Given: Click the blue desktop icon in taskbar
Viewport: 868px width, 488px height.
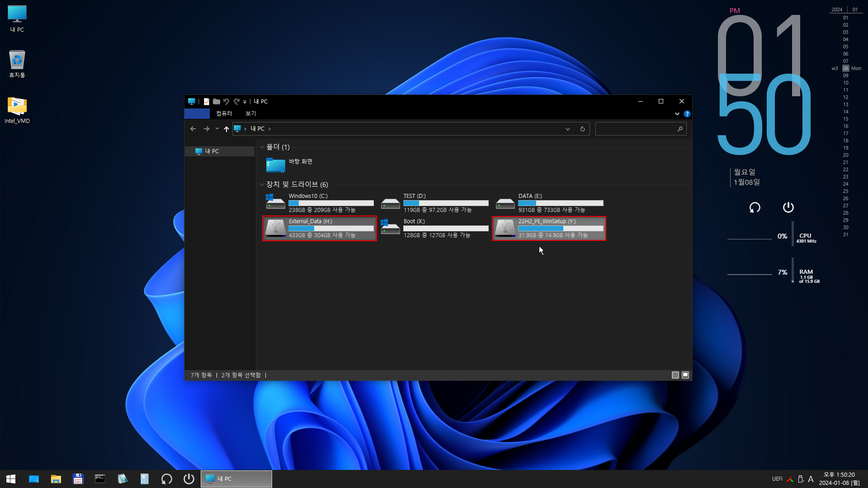Looking at the screenshot, I should click(34, 479).
